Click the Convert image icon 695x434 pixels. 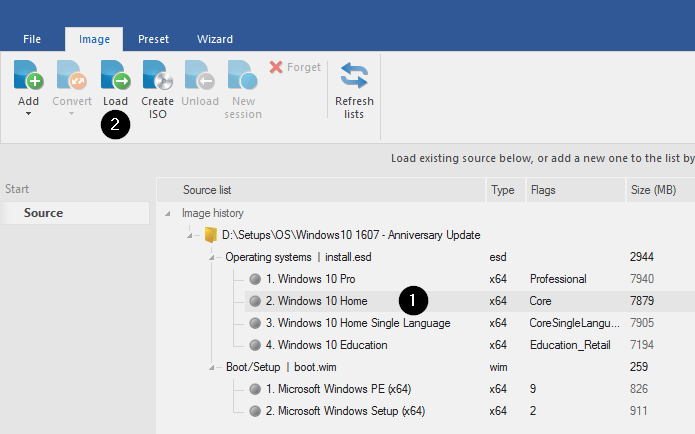point(72,75)
